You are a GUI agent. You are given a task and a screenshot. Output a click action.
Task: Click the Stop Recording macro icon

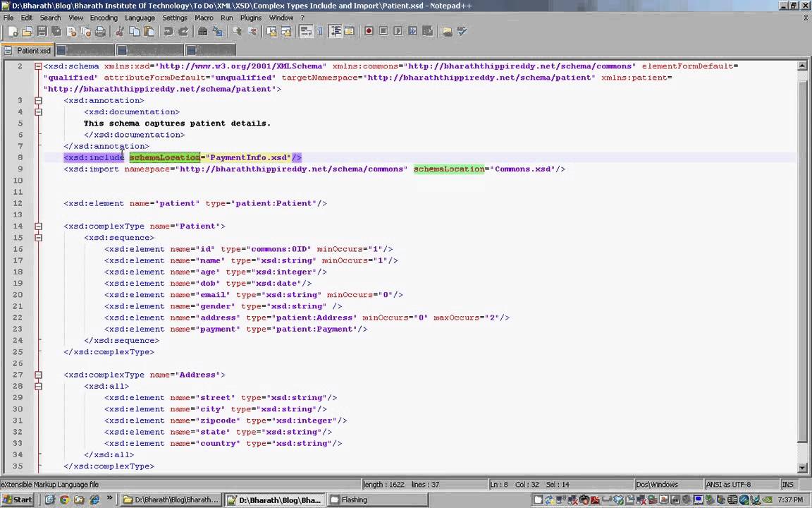click(383, 32)
